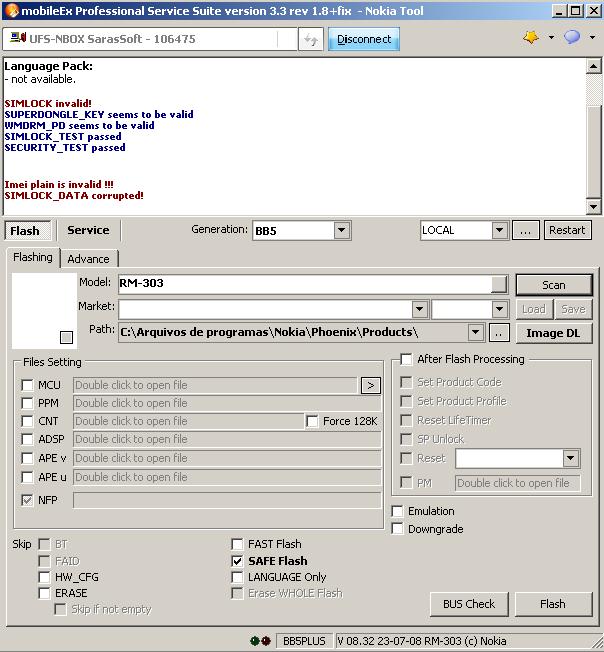Viewport: 604px width, 652px height.
Task: Click the '...' button next to LOCAL
Action: (x=526, y=230)
